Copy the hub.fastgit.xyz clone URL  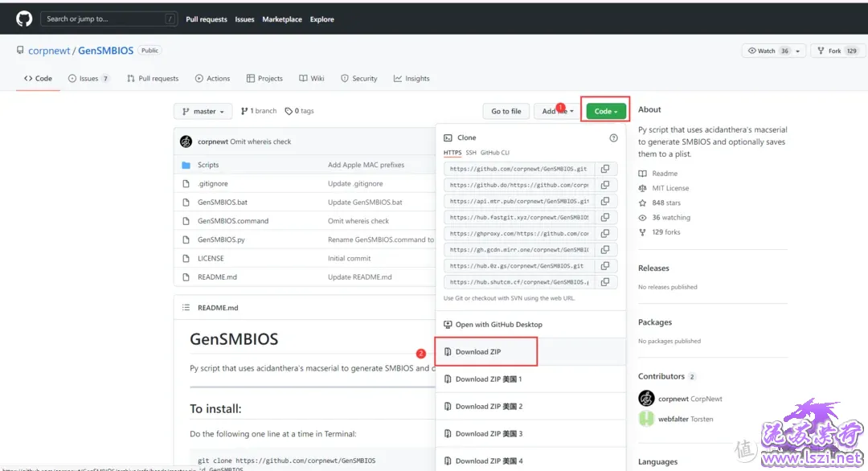(605, 217)
